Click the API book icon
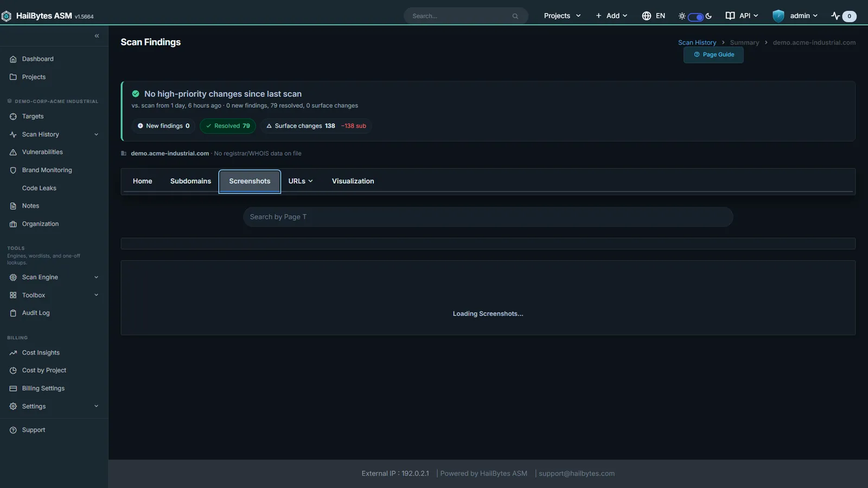This screenshot has width=868, height=488. pyautogui.click(x=730, y=16)
